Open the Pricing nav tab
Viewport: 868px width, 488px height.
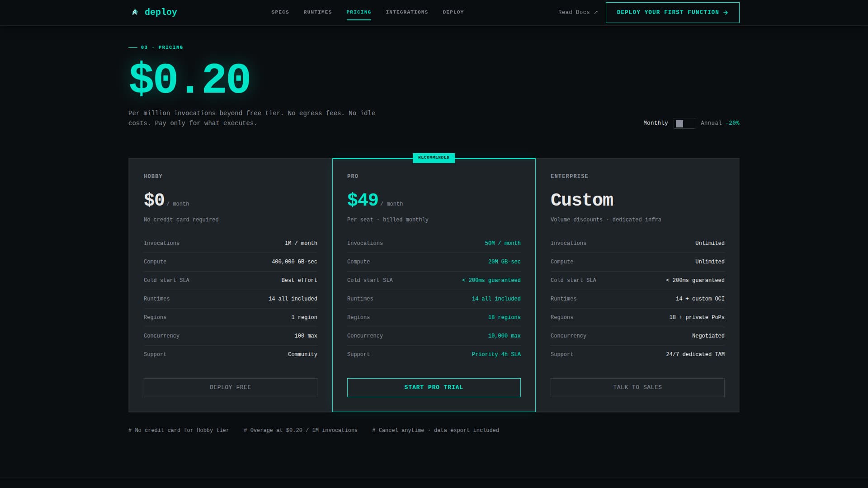pyautogui.click(x=359, y=12)
